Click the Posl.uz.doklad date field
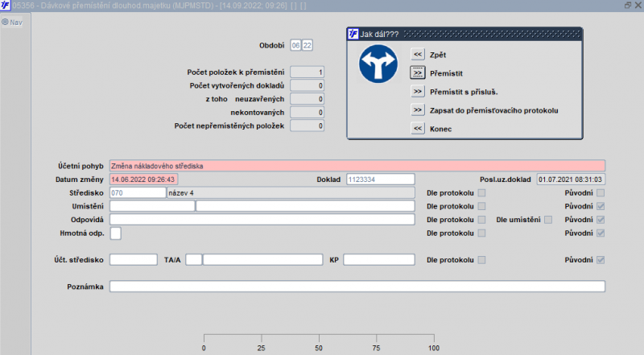This screenshot has height=355, width=644. point(571,180)
